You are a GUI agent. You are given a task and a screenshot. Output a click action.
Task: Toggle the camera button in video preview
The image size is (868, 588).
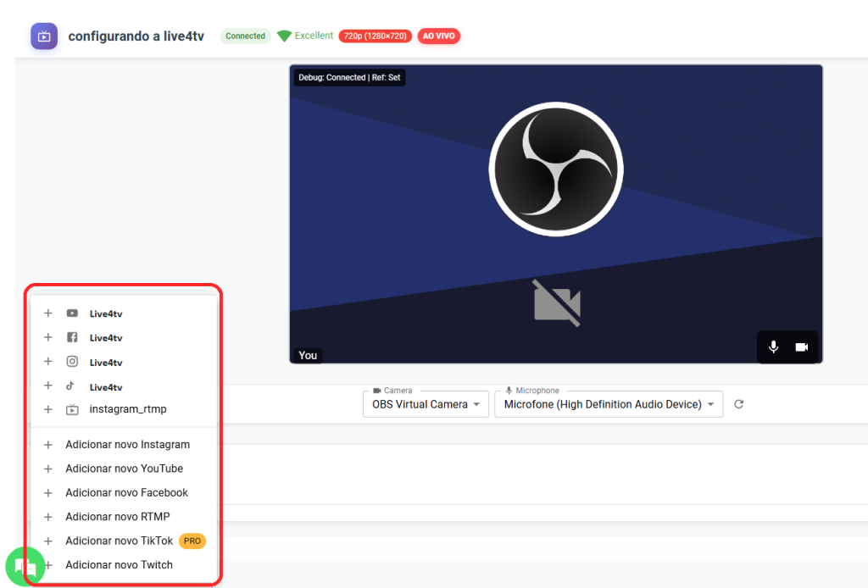coord(802,347)
